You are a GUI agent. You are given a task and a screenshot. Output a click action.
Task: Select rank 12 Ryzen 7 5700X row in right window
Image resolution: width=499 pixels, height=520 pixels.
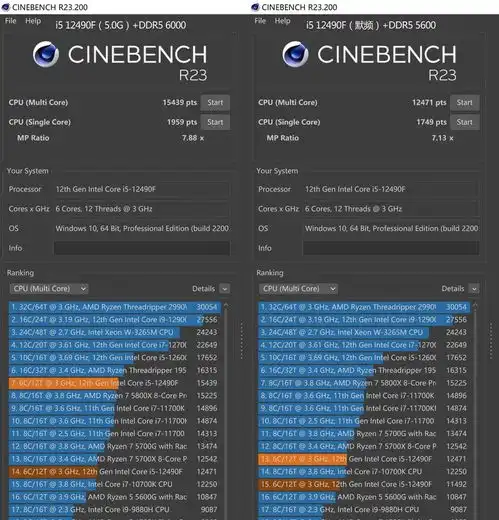pos(364,446)
